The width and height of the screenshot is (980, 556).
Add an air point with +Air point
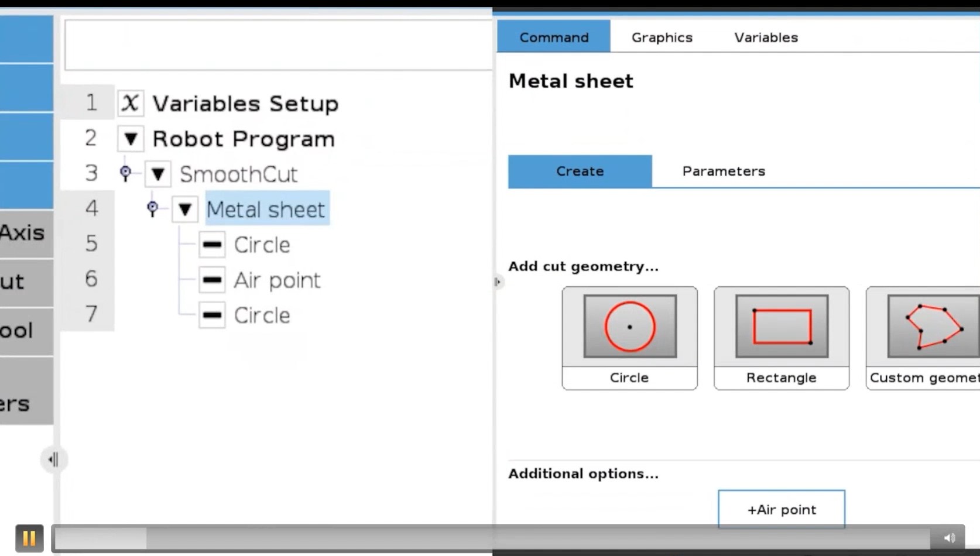782,509
